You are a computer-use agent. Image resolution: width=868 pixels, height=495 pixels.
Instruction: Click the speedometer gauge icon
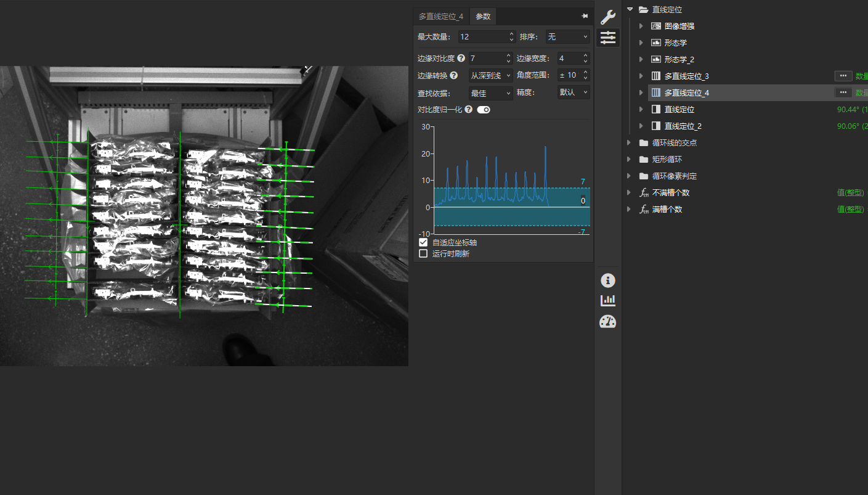point(607,321)
